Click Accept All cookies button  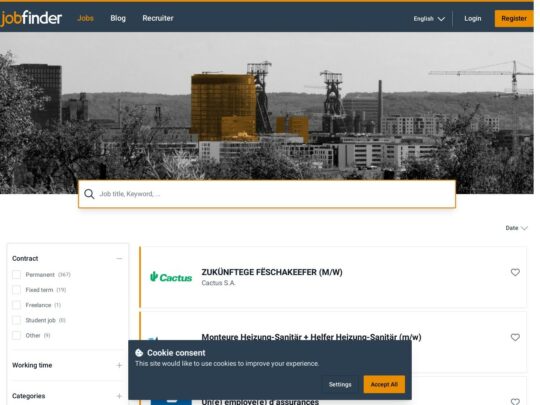[384, 384]
